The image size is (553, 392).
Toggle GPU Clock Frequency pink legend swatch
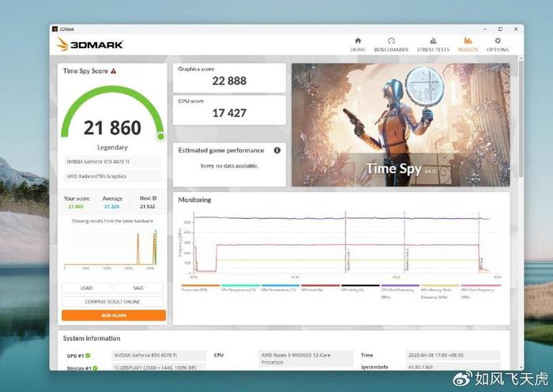pyautogui.click(x=480, y=285)
